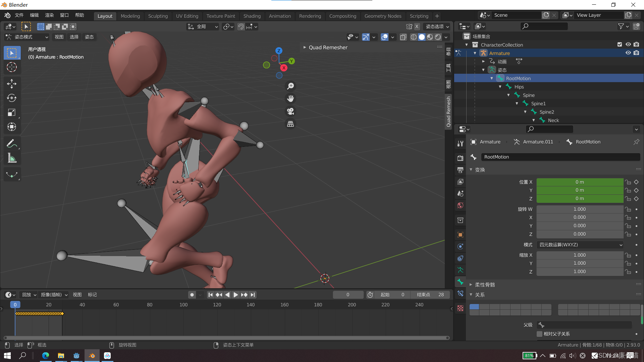Hide Armature in viewport via eye icon
Screen dimensions: 644x362
tap(628, 53)
